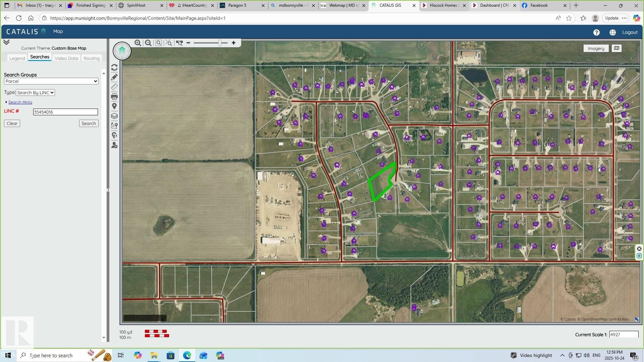Screen dimensions: 644x362
Task: Click the refresh map icon in sidebar
Action: [114, 67]
